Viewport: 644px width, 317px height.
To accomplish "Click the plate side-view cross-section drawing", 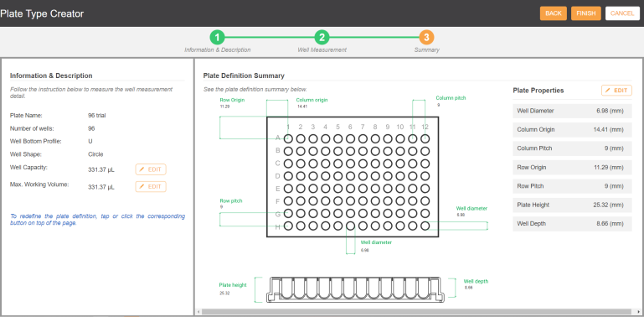I will (x=355, y=290).
